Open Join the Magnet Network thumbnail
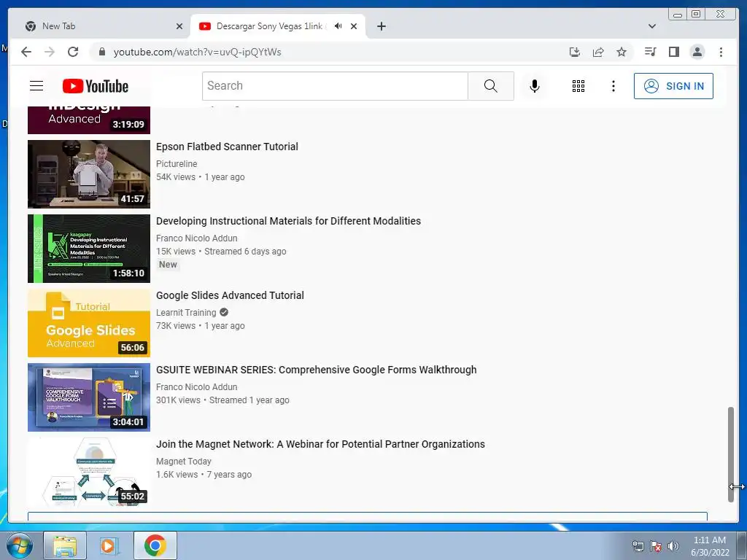747x560 pixels. 88,472
